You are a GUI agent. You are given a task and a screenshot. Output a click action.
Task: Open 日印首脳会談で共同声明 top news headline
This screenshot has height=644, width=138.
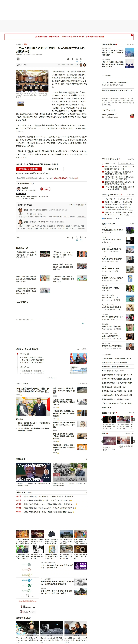[33, 390]
